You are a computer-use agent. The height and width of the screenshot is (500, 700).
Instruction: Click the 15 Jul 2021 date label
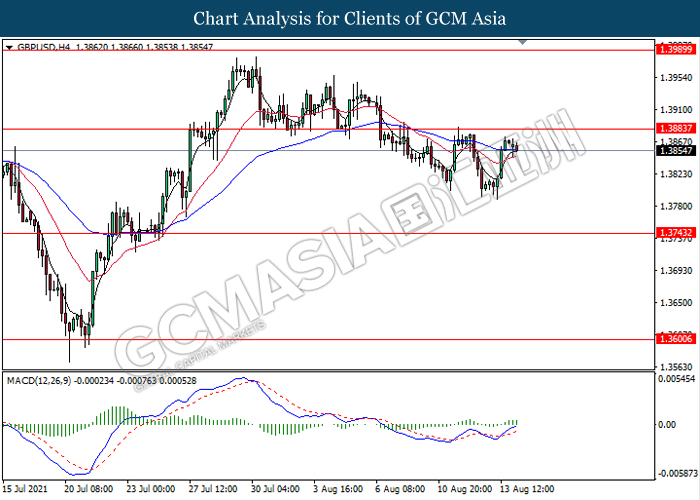point(25,489)
